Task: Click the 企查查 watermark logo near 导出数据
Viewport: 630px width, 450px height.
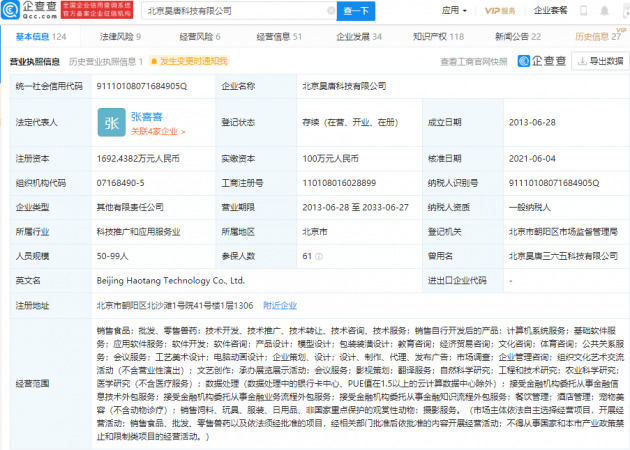Action: coord(542,61)
